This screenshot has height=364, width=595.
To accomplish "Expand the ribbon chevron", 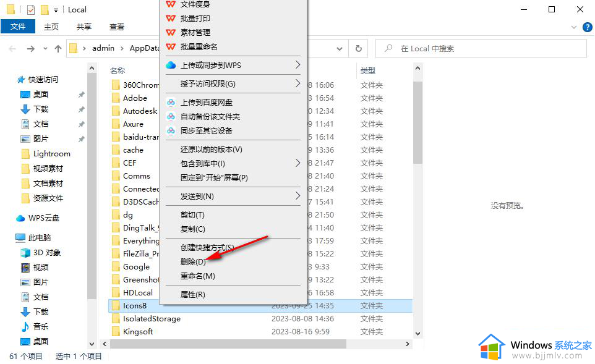I will coord(574,27).
